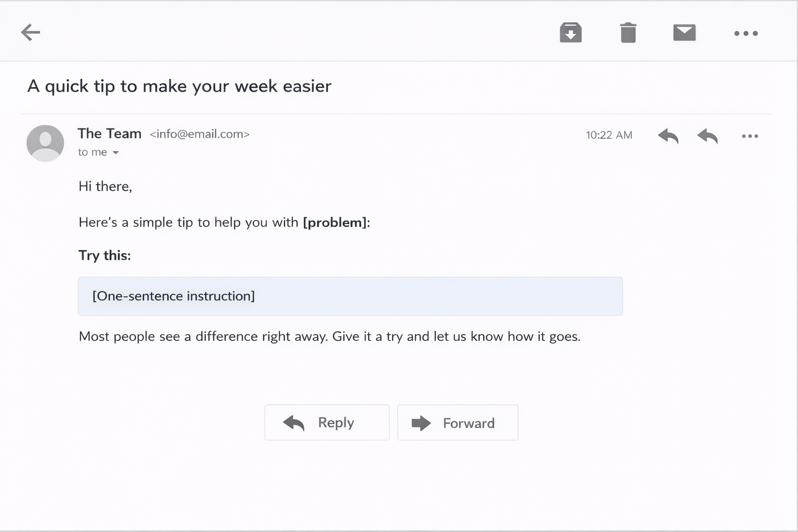
Task: Click the bold [problem] placeholder text
Action: (335, 222)
